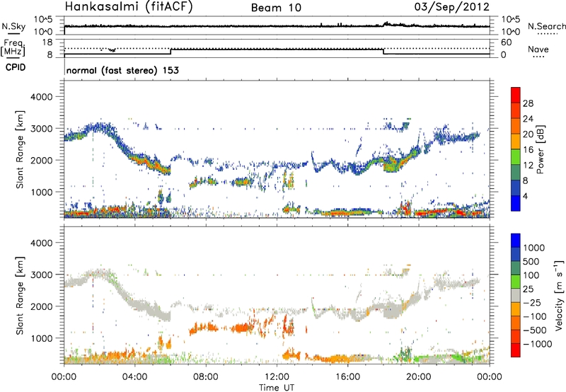Image resolution: width=566 pixels, height=392 pixels.
Task: Click the 03/Sep/2012 date text
Action: click(x=451, y=7)
